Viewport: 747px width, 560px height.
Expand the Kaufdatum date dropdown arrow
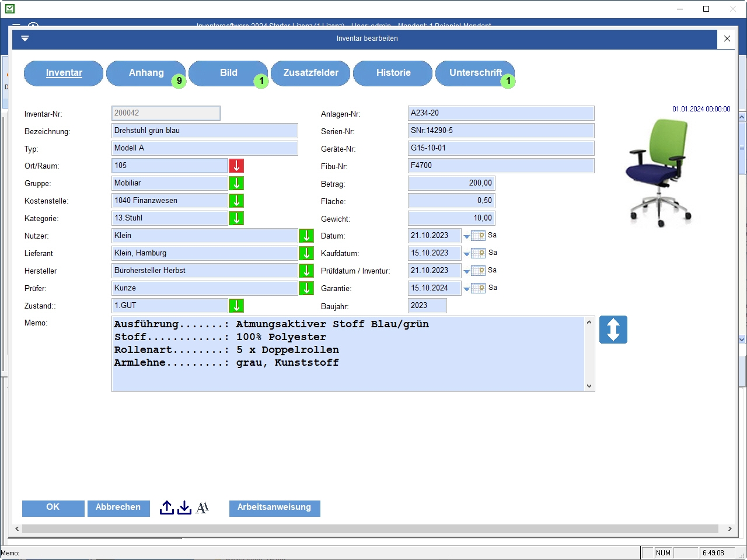467,254
